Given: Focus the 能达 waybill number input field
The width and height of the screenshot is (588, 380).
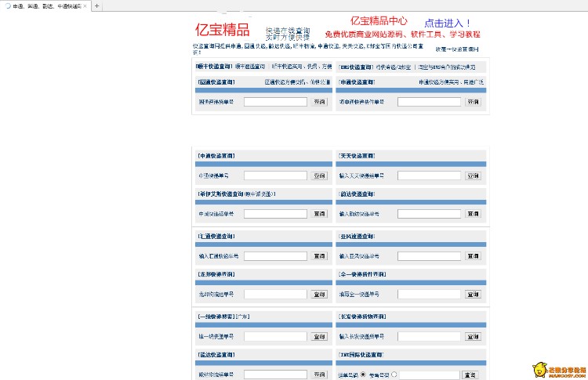Looking at the screenshot, I should [275, 375].
